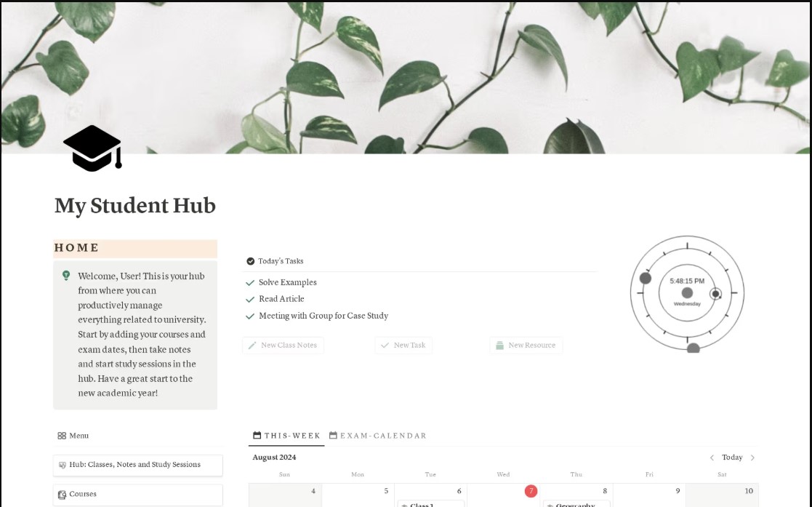This screenshot has height=507, width=812.
Task: Click calendar icon on EXAM-CALENDAR tab
Action: pyautogui.click(x=333, y=436)
